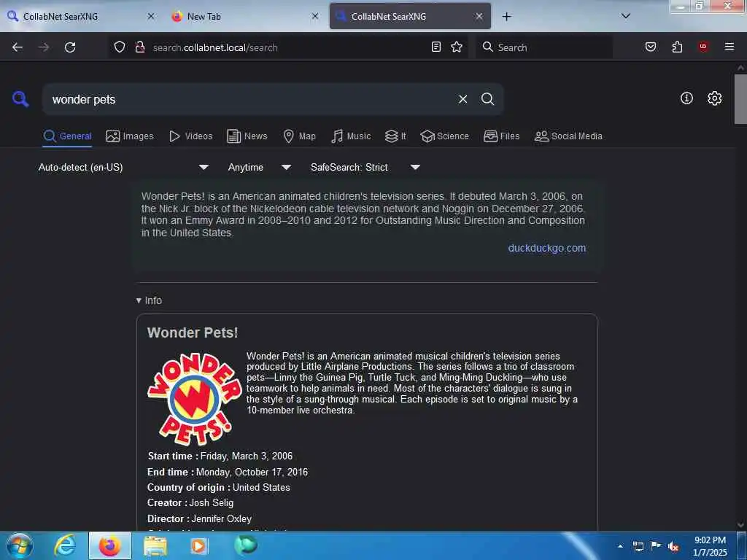The image size is (747, 560).
Task: Toggle reader view icon in address bar
Action: [x=436, y=47]
